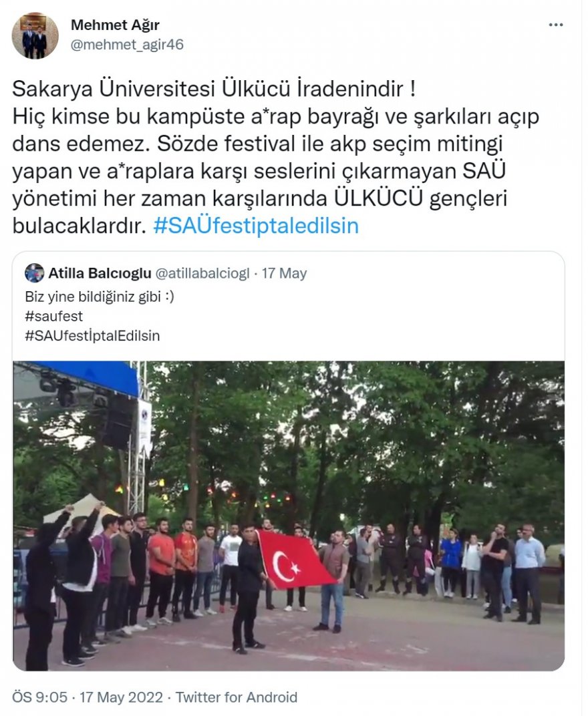Select the word 'bulacaklardır.' in the tweet

coord(79,226)
